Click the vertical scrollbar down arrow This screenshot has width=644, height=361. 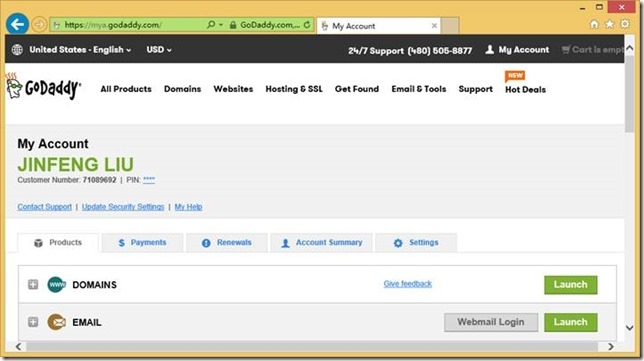pos(629,328)
